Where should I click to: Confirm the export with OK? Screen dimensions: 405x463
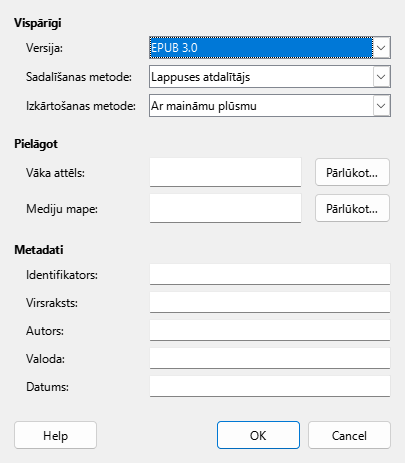click(258, 435)
